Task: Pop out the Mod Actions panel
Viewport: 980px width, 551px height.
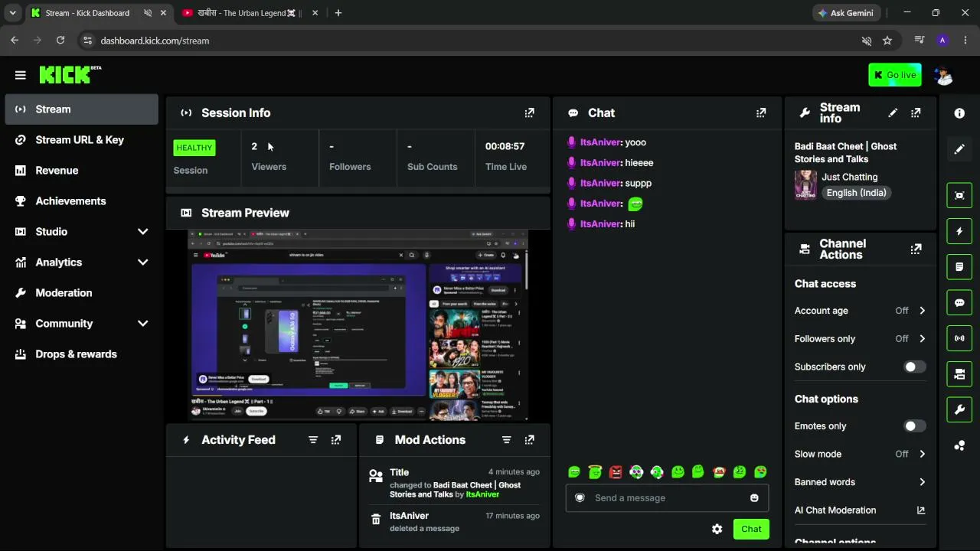Action: tap(529, 440)
